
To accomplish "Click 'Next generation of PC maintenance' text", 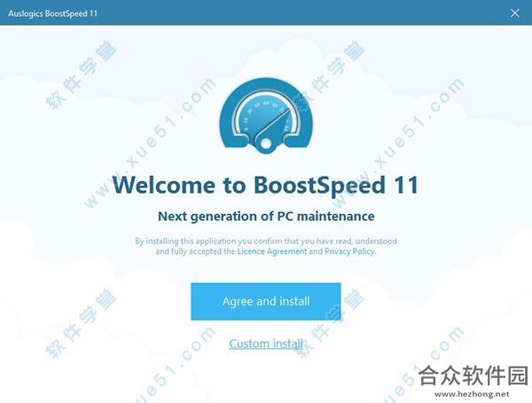I will tap(266, 216).
